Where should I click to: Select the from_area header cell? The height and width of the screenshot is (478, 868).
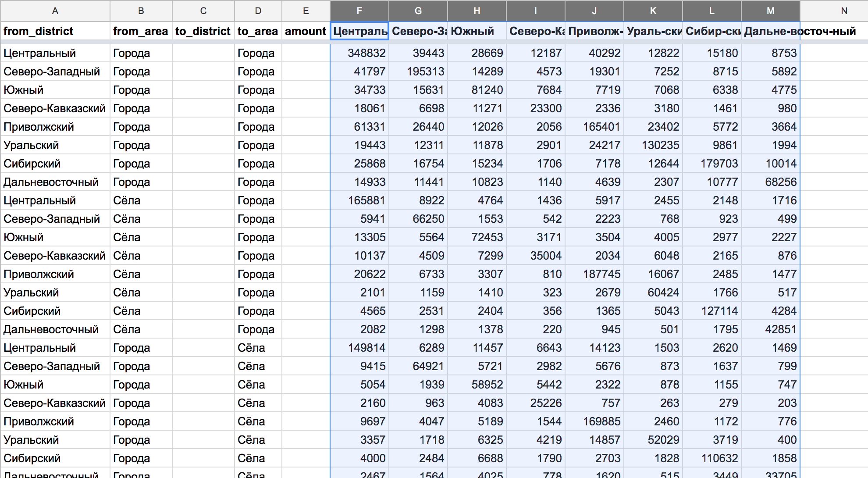click(x=141, y=31)
